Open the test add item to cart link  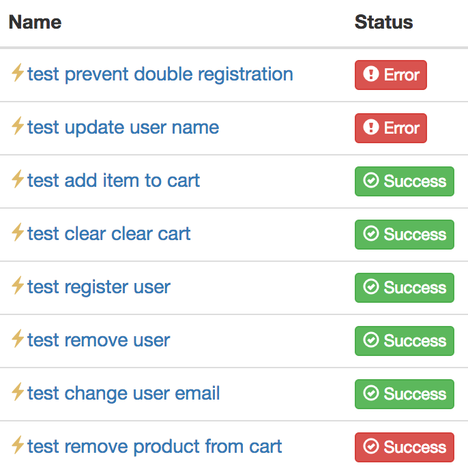[113, 181]
